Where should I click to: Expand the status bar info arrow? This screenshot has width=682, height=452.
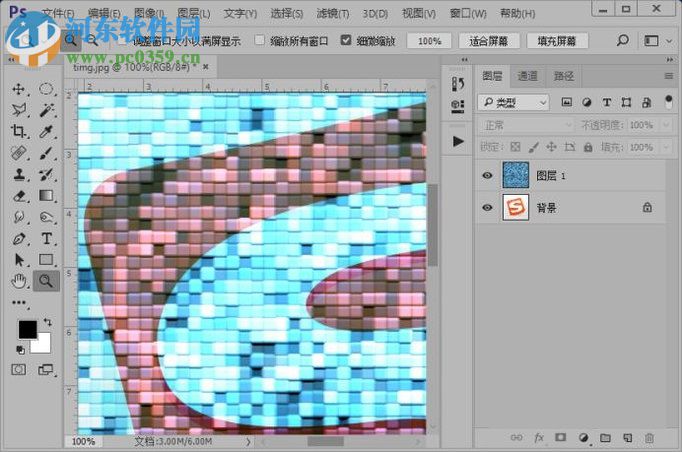[x=248, y=442]
